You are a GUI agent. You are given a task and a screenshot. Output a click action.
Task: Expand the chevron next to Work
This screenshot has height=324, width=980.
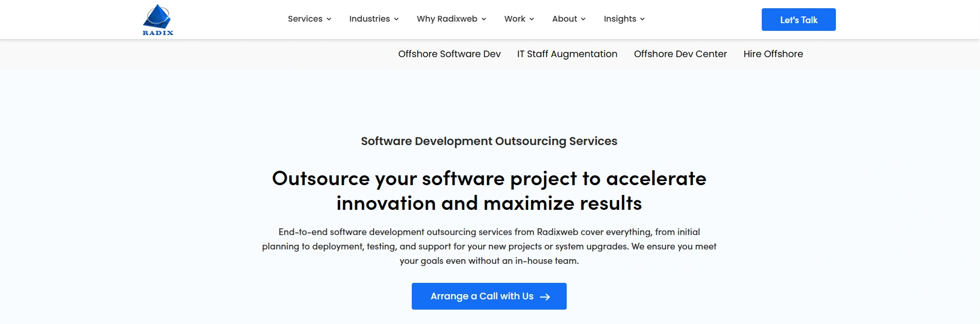pos(532,19)
